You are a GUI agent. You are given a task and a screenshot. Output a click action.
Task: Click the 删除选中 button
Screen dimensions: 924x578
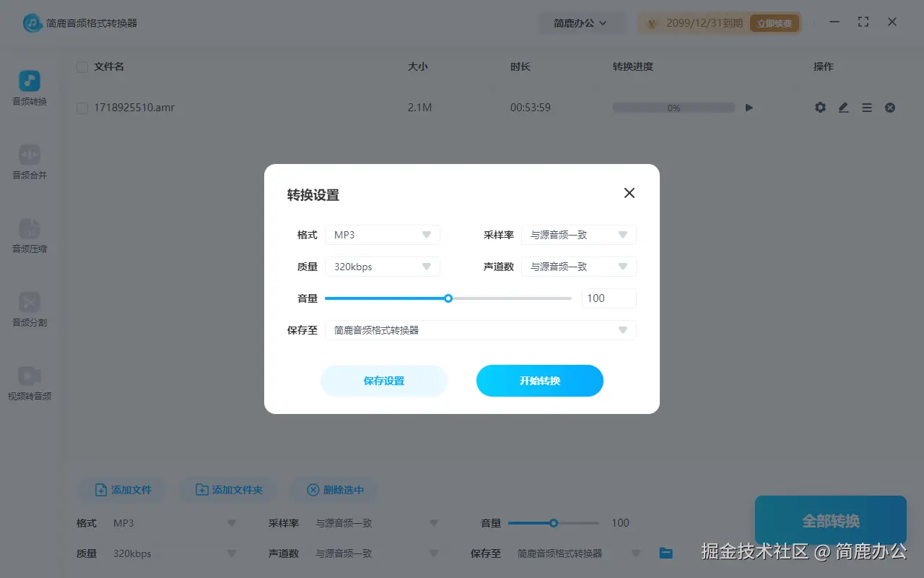point(335,490)
